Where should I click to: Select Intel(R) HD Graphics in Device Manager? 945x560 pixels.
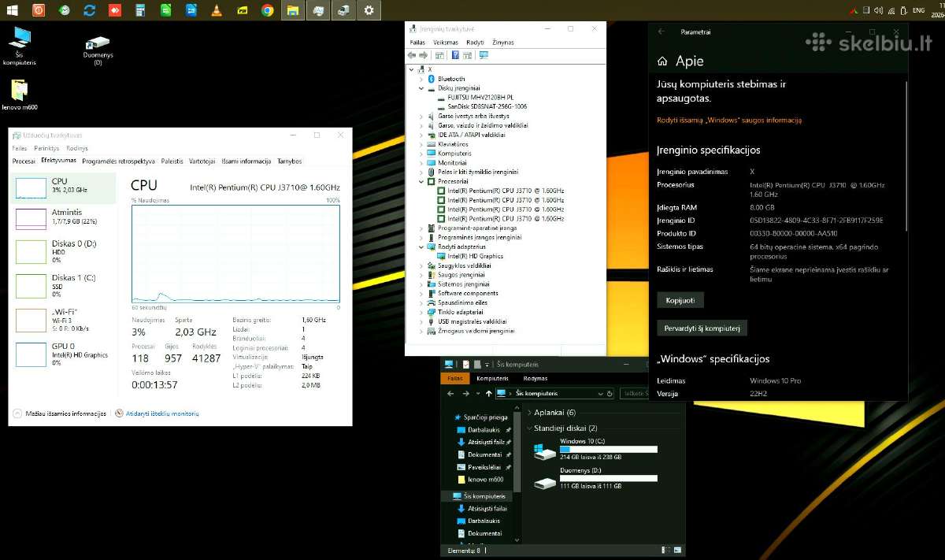[475, 256]
